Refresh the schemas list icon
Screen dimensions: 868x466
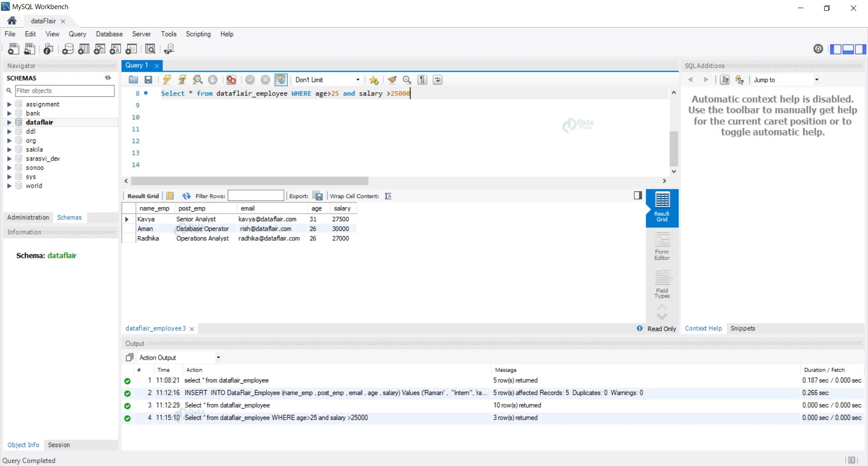click(108, 78)
